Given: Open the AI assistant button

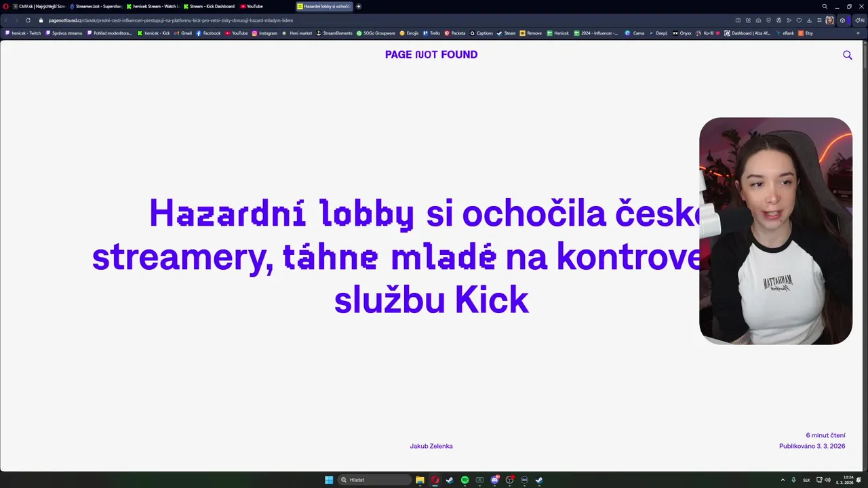Looking at the screenshot, I should (x=860, y=20).
